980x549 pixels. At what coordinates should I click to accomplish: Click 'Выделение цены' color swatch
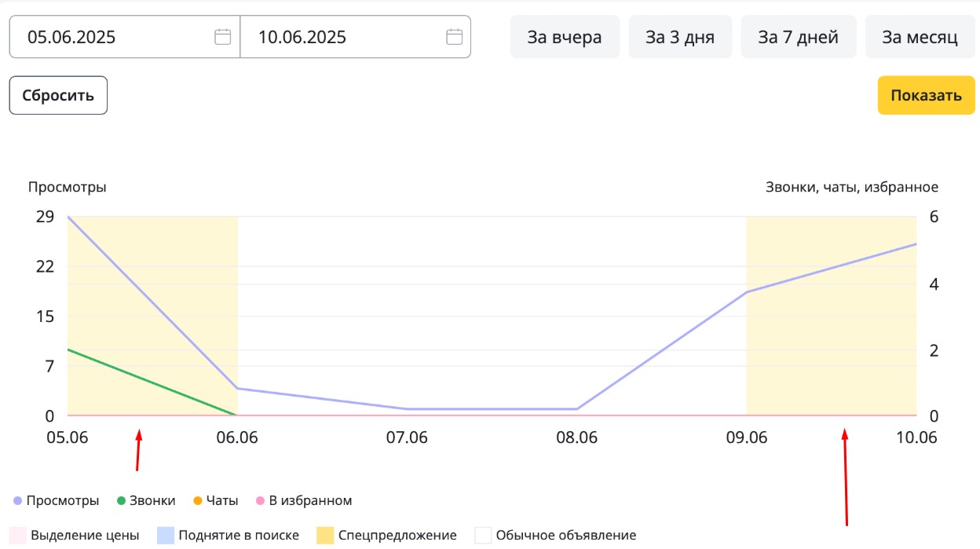point(17,536)
